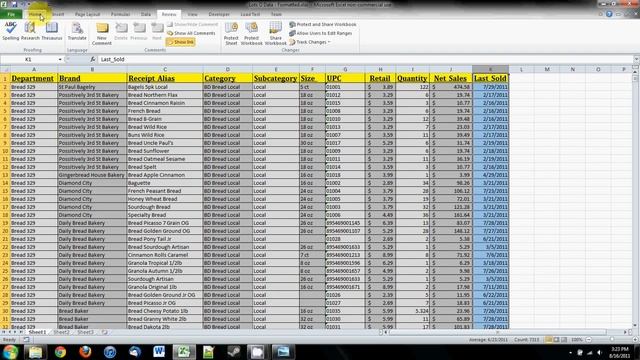Screen dimensions: 640x360
Task: Open the Windows Start menu
Action: point(10,352)
